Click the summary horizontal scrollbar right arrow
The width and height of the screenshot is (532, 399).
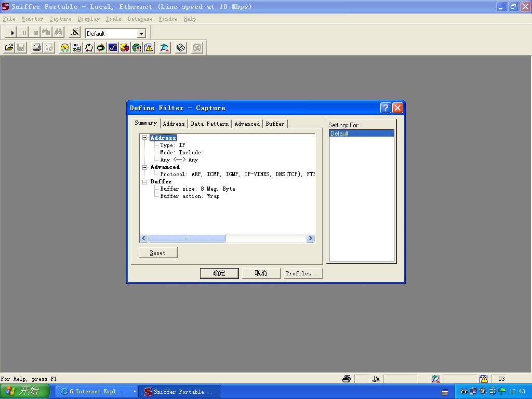[310, 238]
